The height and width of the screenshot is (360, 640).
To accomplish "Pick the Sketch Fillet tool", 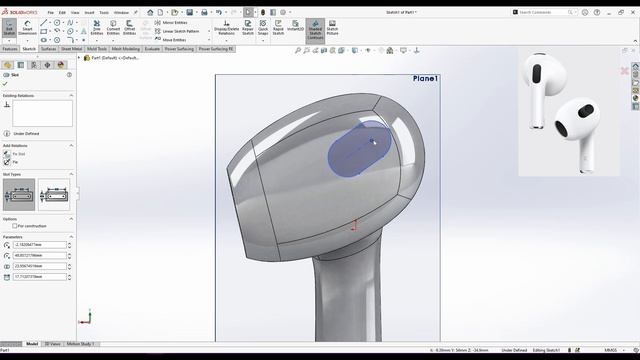I will tap(70, 40).
